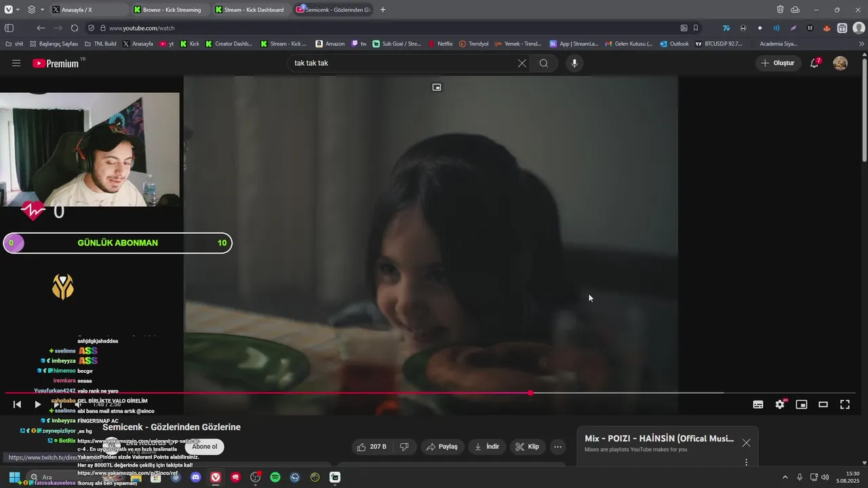Open the Netflix bookmark
This screenshot has width=868, height=488.
pos(440,43)
